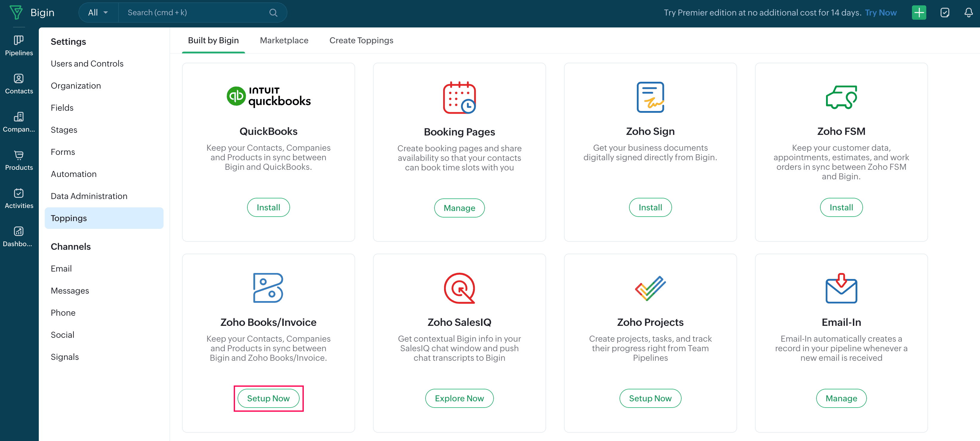Go to Contacts module icon
This screenshot has height=441, width=980.
click(x=19, y=84)
